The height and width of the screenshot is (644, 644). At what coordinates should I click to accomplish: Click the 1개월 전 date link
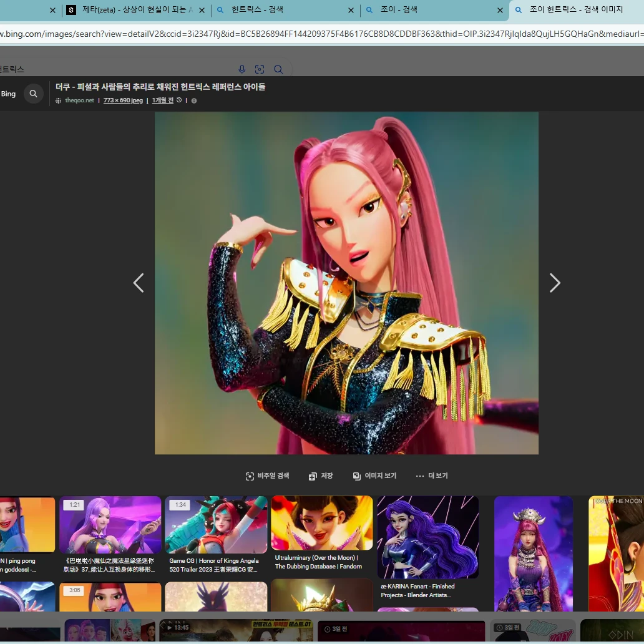coord(163,100)
